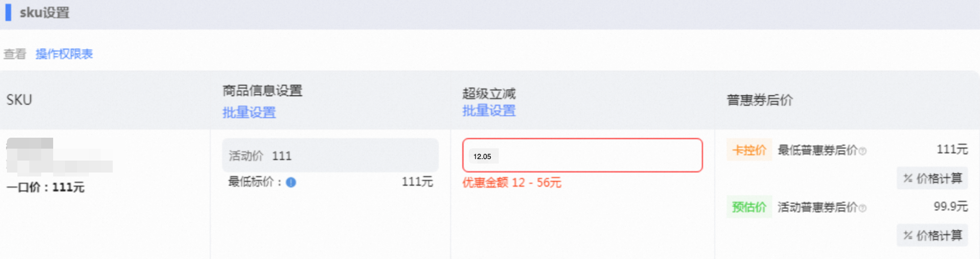
Task: Click 价格计算 for 活动普惠券后价
Action: click(932, 236)
